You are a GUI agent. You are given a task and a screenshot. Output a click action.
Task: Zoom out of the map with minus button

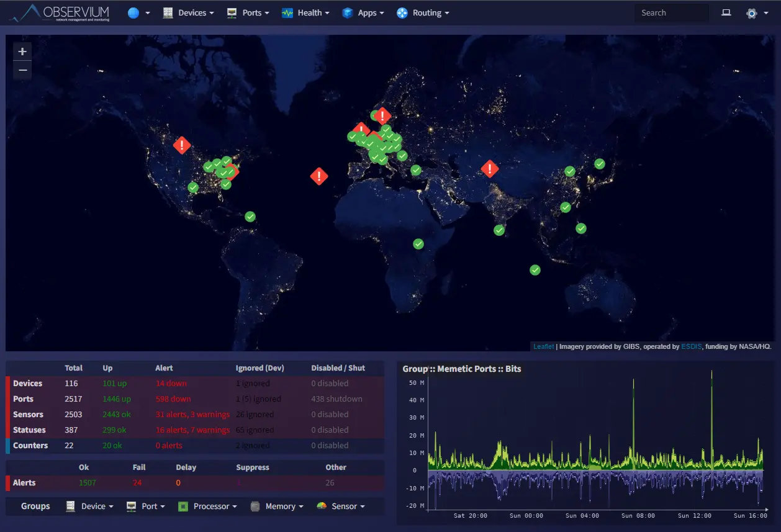pyautogui.click(x=22, y=70)
